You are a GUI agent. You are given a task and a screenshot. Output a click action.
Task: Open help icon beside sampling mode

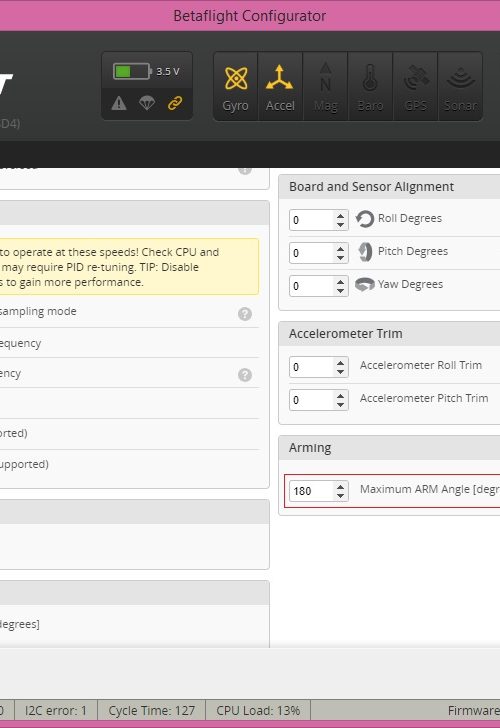(245, 314)
